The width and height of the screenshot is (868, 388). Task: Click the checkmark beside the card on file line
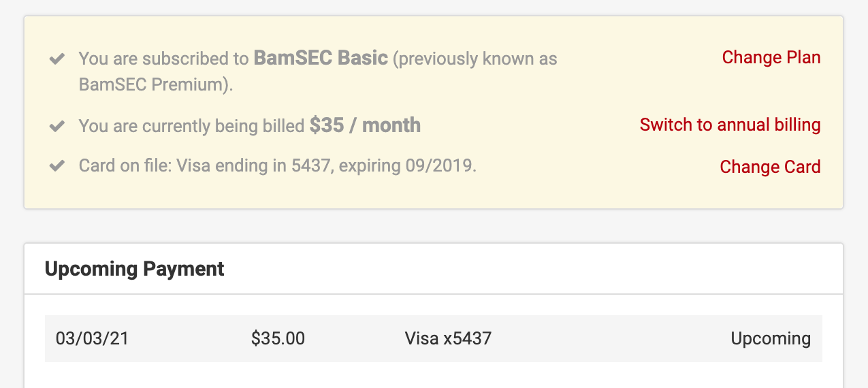click(x=57, y=166)
